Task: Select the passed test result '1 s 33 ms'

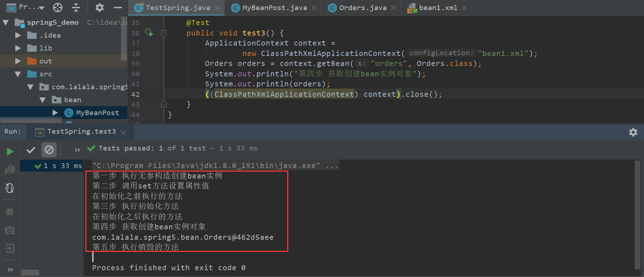Action: coord(52,166)
